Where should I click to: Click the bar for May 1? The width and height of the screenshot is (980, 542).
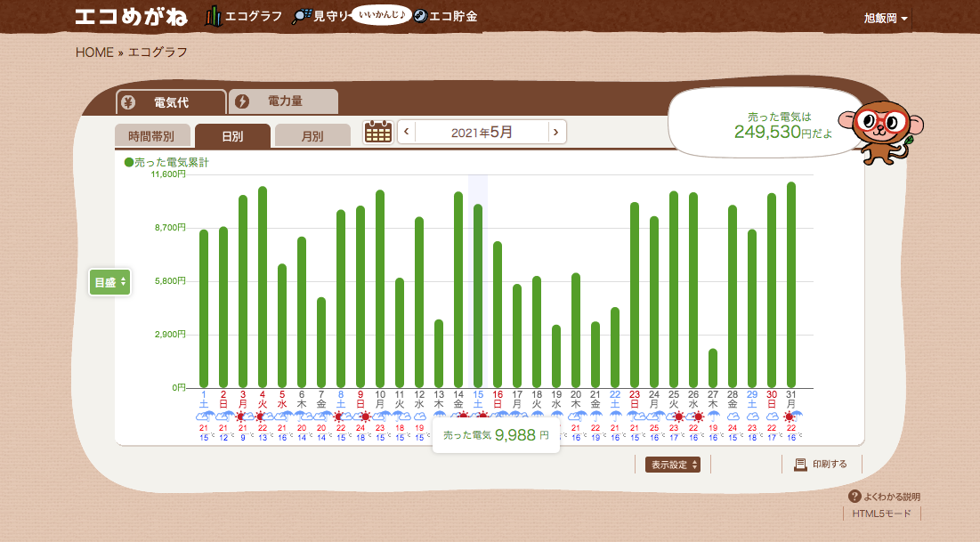pyautogui.click(x=204, y=309)
